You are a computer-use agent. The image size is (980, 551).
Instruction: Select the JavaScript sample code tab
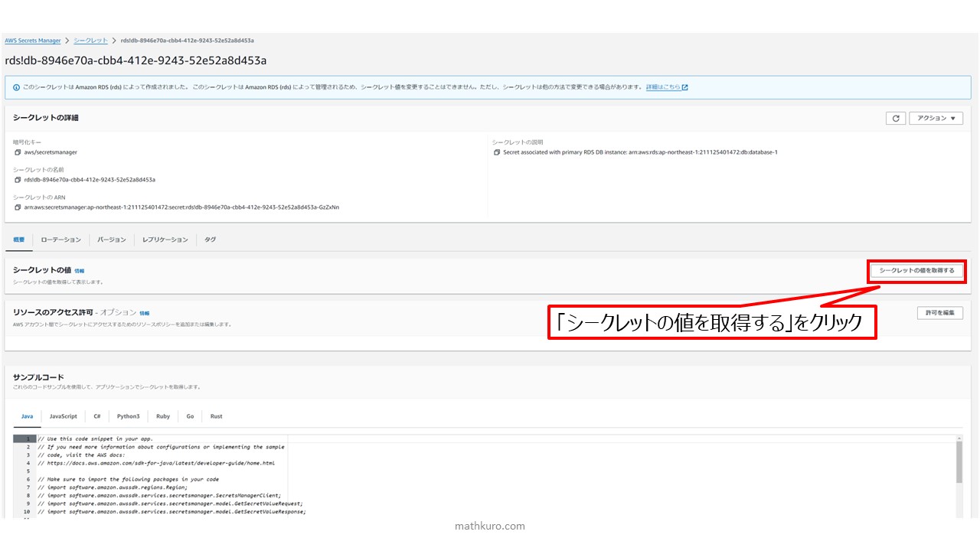(x=64, y=416)
